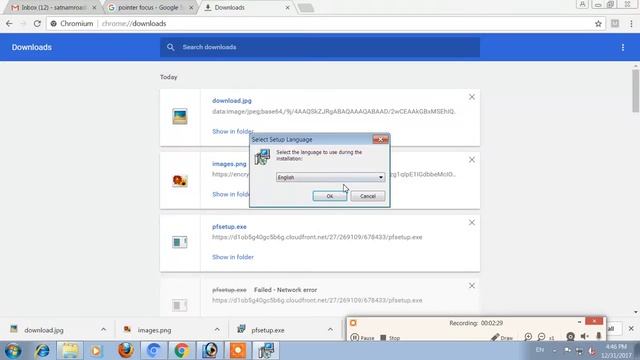Viewport: 640px width, 360px height.
Task: Click the page vertical scrollbar thumb
Action: (x=636, y=91)
